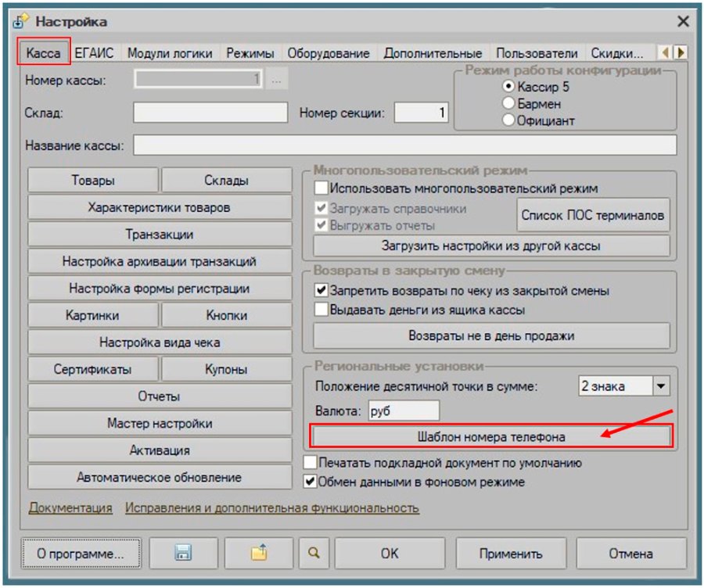This screenshot has width=704, height=588.
Task: Switch to the Пользователи tab
Action: 537,53
